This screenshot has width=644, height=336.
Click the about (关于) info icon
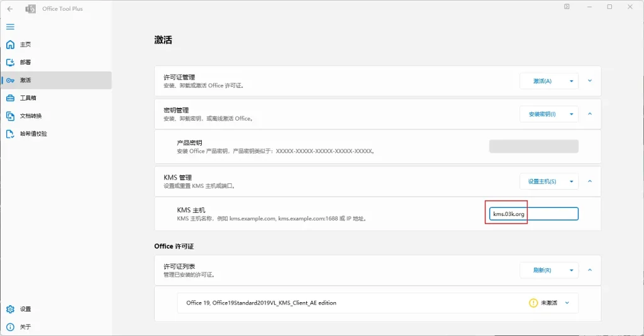(x=10, y=327)
